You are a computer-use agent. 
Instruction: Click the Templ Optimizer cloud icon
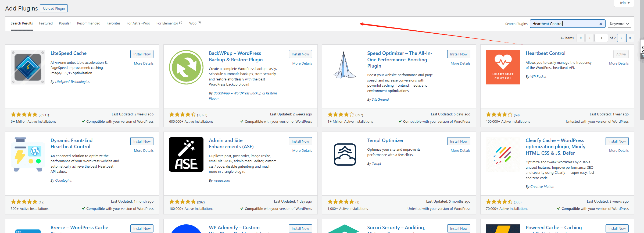coord(345,154)
